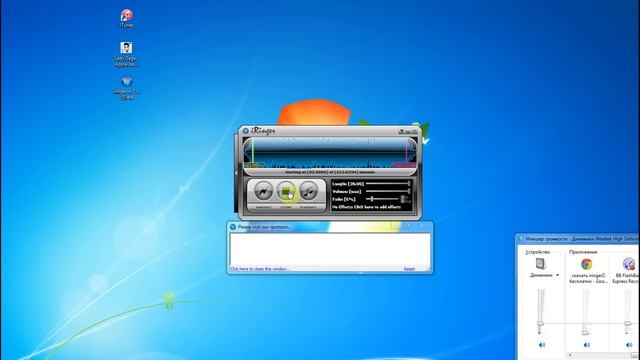The height and width of the screenshot is (360, 640).
Task: Click the iRinger logo icon in title bar
Action: [245, 131]
